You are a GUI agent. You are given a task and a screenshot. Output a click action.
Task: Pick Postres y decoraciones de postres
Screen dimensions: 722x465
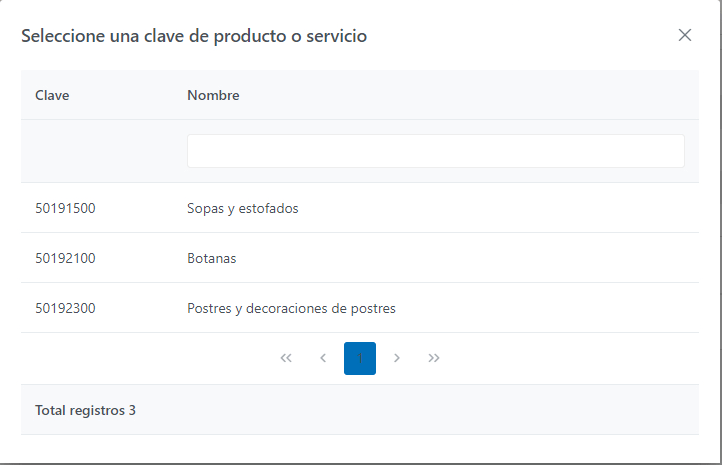coord(291,308)
